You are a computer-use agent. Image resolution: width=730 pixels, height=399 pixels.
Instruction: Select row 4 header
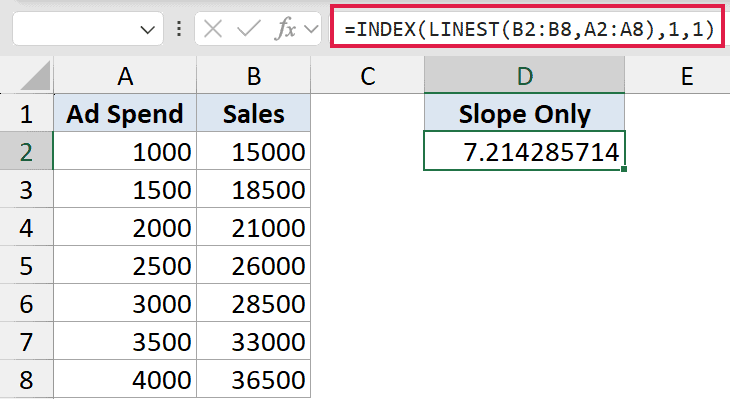point(27,227)
